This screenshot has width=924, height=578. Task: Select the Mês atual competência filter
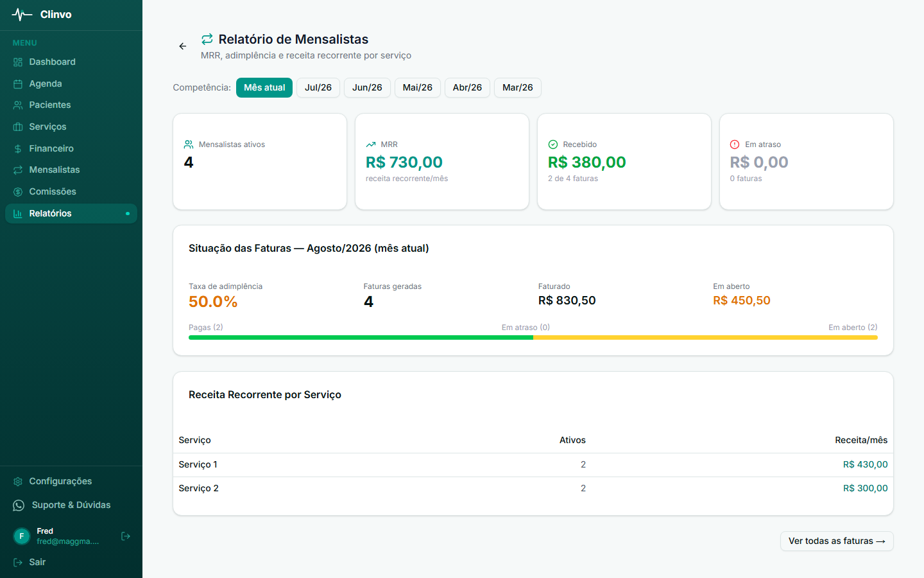(x=264, y=88)
